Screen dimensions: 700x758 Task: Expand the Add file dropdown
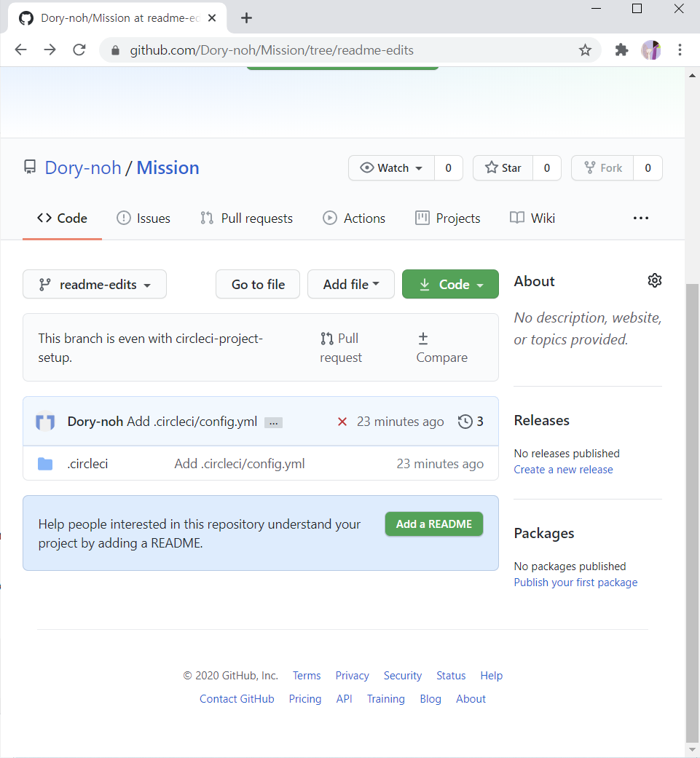tap(351, 284)
